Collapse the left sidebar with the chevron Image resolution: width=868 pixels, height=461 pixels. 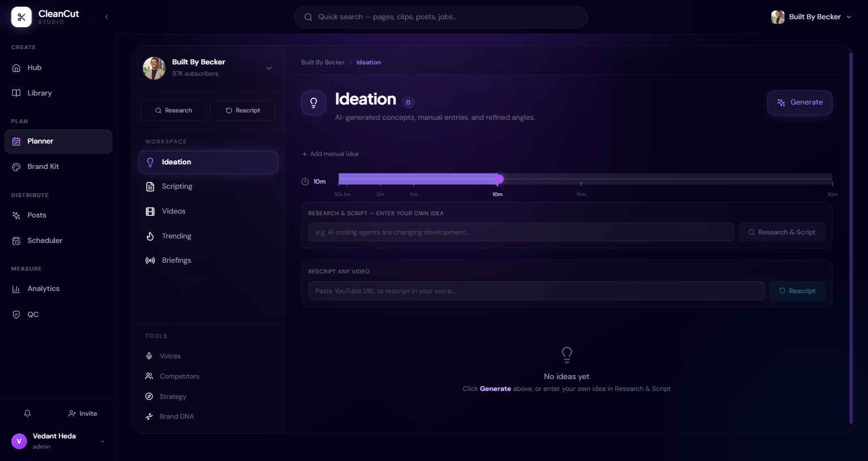coord(106,17)
